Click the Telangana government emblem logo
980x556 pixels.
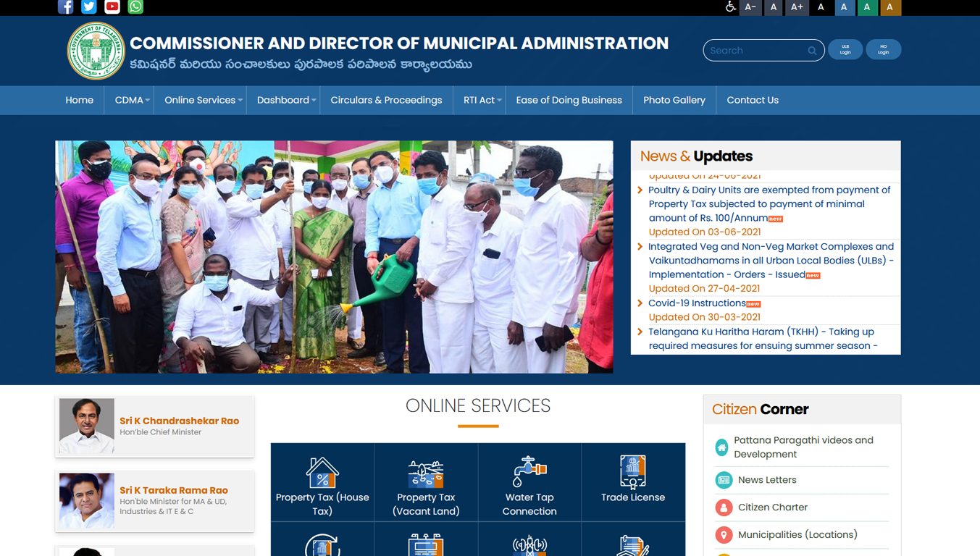pos(96,51)
